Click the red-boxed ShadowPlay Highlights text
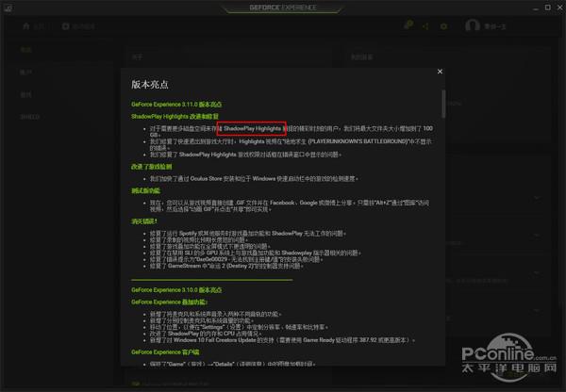The height and width of the screenshot is (392, 566). click(x=253, y=127)
